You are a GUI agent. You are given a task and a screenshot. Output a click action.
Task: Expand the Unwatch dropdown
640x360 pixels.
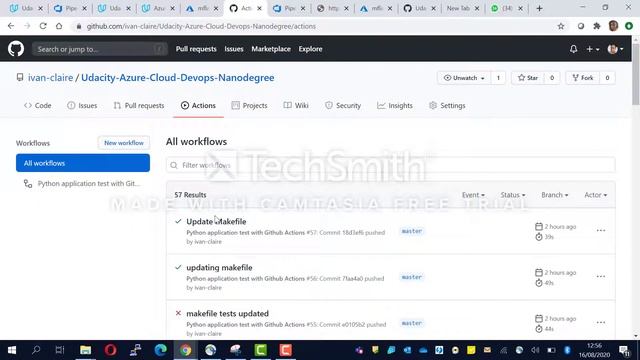pyautogui.click(x=464, y=78)
